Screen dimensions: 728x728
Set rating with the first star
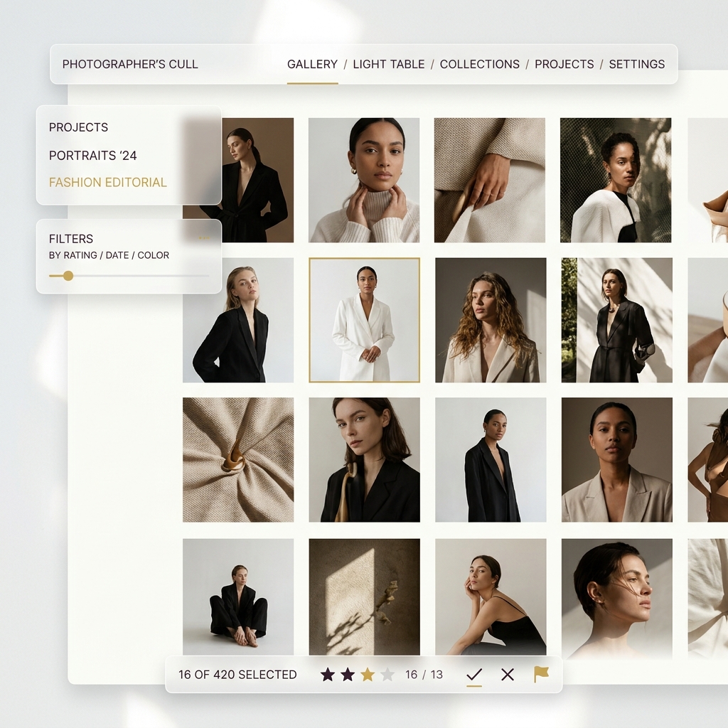(x=328, y=674)
